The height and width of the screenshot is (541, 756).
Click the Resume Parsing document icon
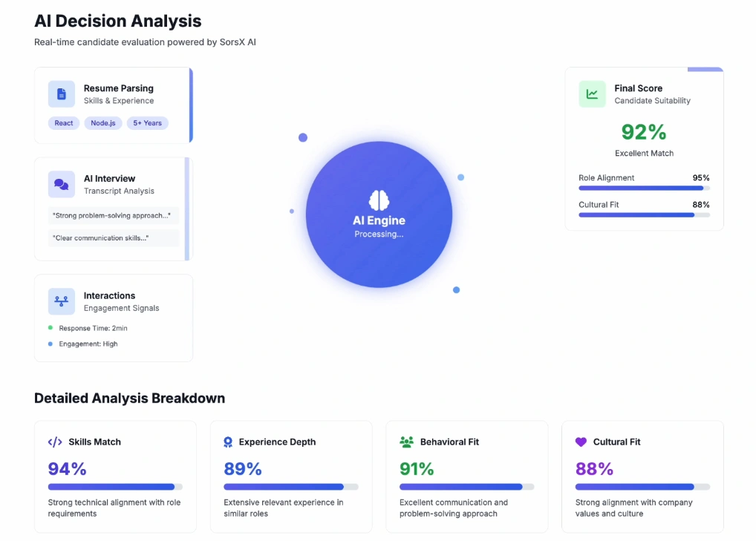[62, 94]
